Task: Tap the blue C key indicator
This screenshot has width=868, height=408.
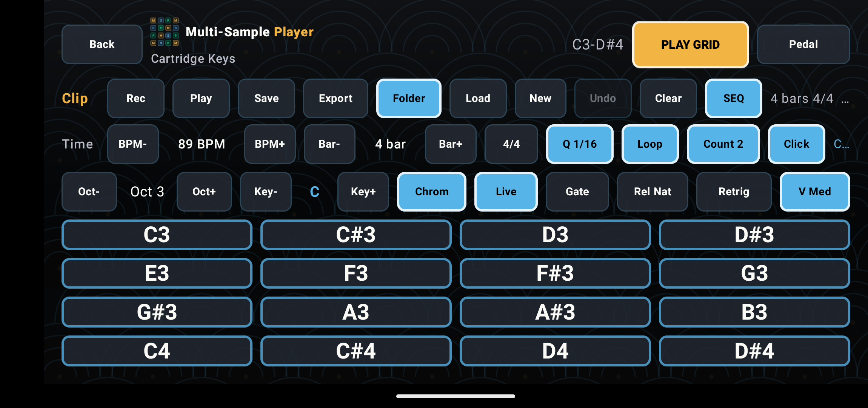Action: click(x=315, y=192)
